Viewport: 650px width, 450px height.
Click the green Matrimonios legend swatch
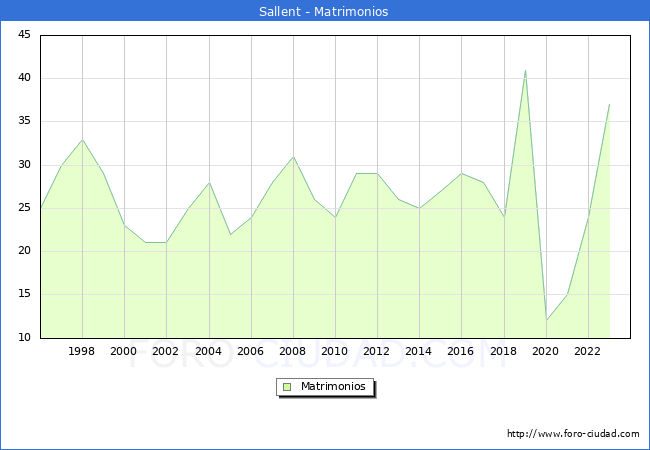pyautogui.click(x=287, y=387)
